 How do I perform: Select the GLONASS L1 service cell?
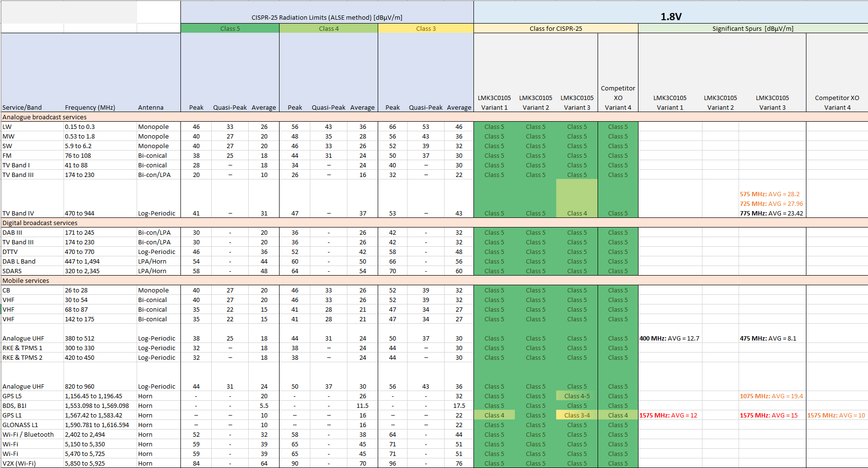(x=20, y=425)
